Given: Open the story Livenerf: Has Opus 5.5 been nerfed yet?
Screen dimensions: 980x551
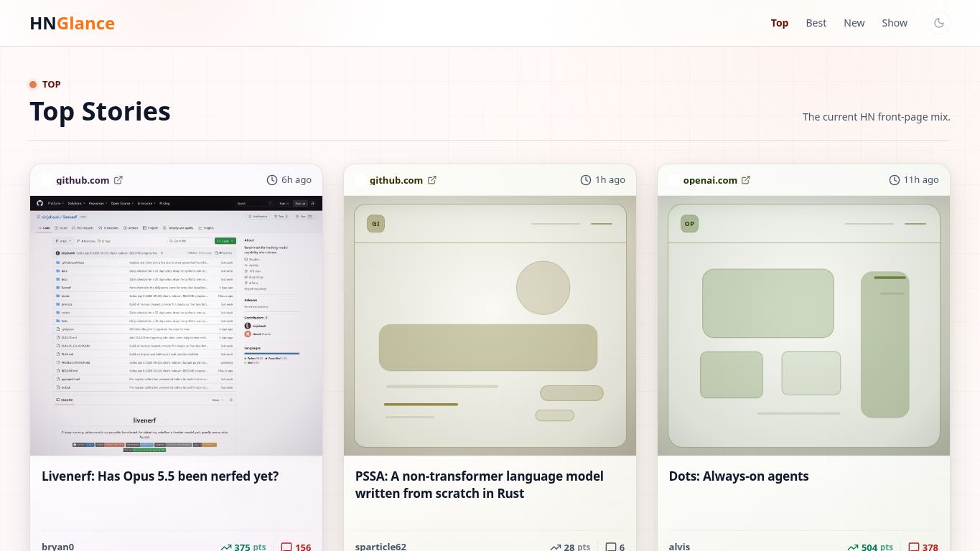Looking at the screenshot, I should coord(160,476).
